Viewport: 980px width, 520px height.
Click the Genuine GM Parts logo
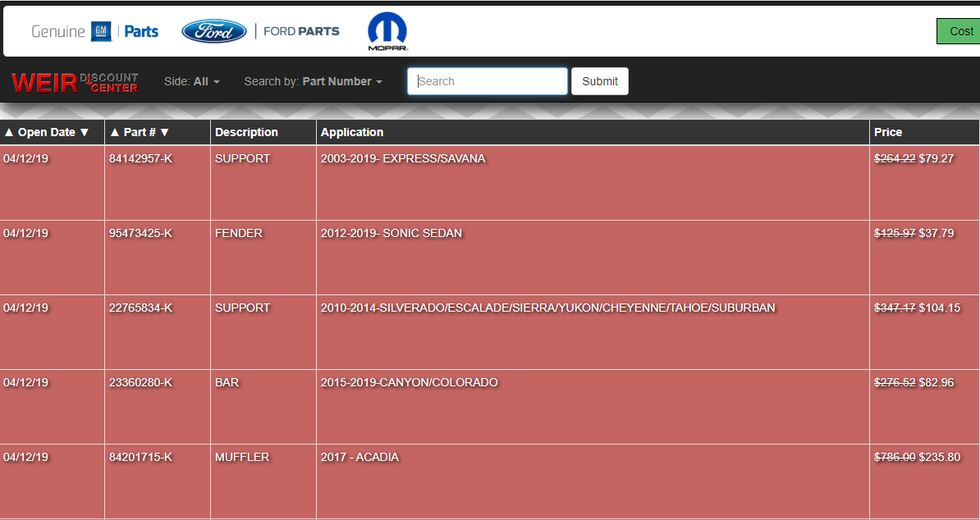point(94,31)
